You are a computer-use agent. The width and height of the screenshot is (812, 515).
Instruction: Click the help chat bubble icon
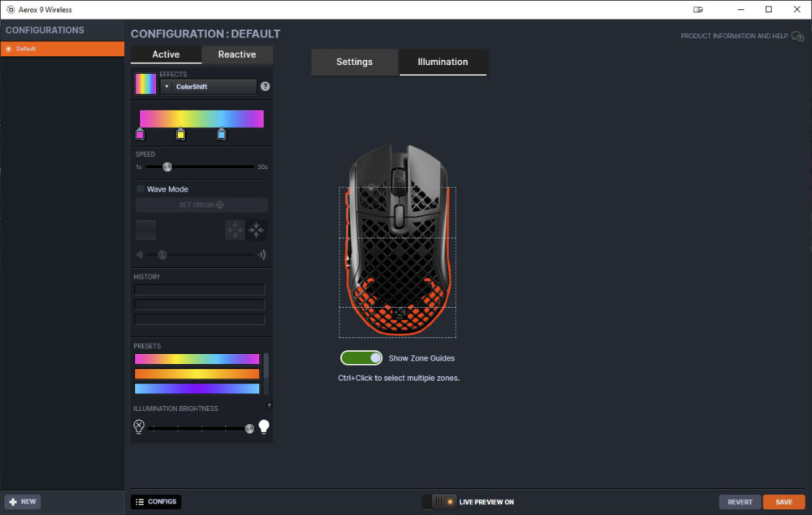pos(797,37)
